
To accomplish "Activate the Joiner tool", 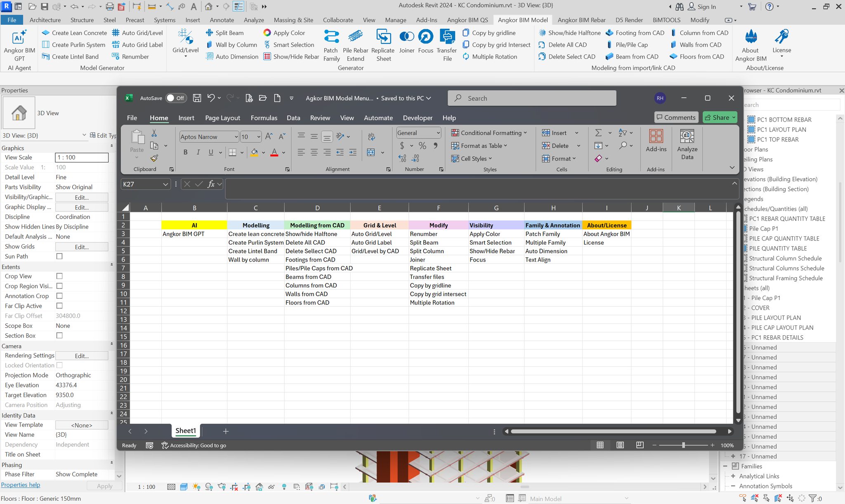I will point(406,41).
